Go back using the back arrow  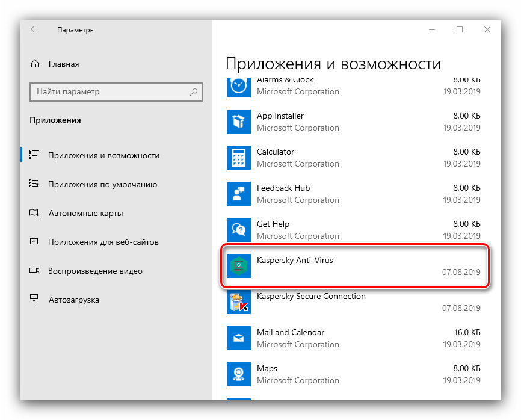[x=34, y=29]
